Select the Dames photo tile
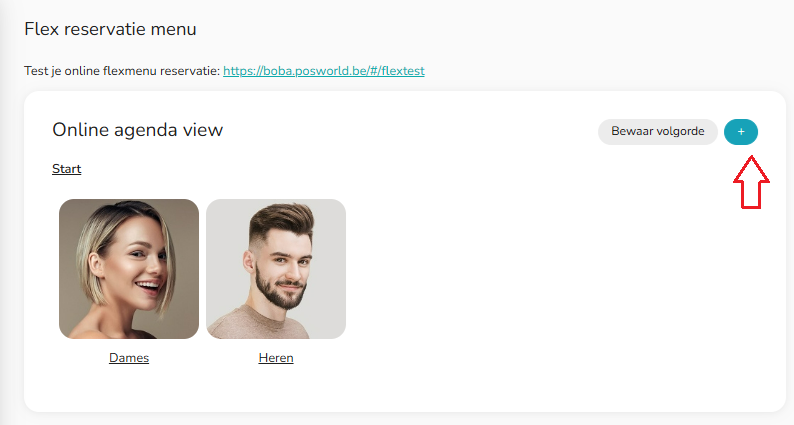This screenshot has width=794, height=425. [129, 269]
